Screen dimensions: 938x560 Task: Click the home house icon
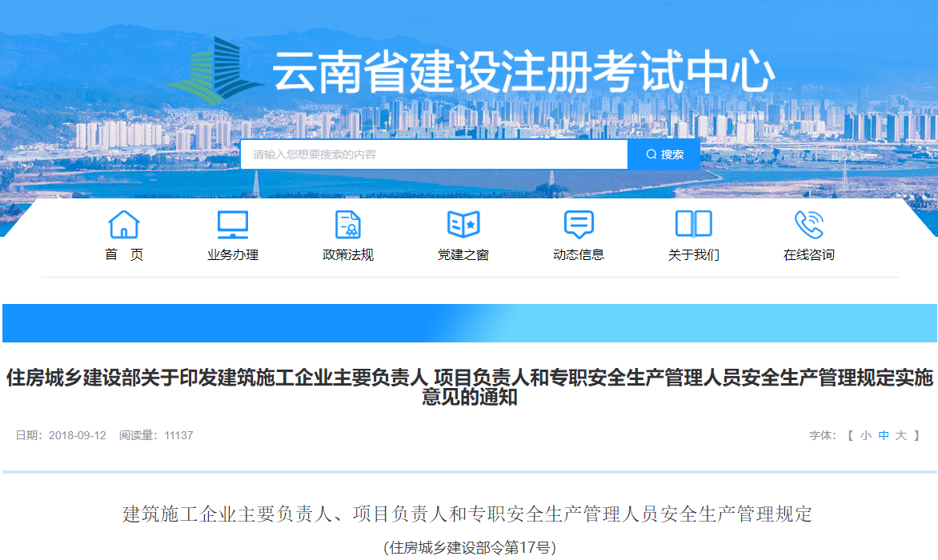click(x=124, y=225)
